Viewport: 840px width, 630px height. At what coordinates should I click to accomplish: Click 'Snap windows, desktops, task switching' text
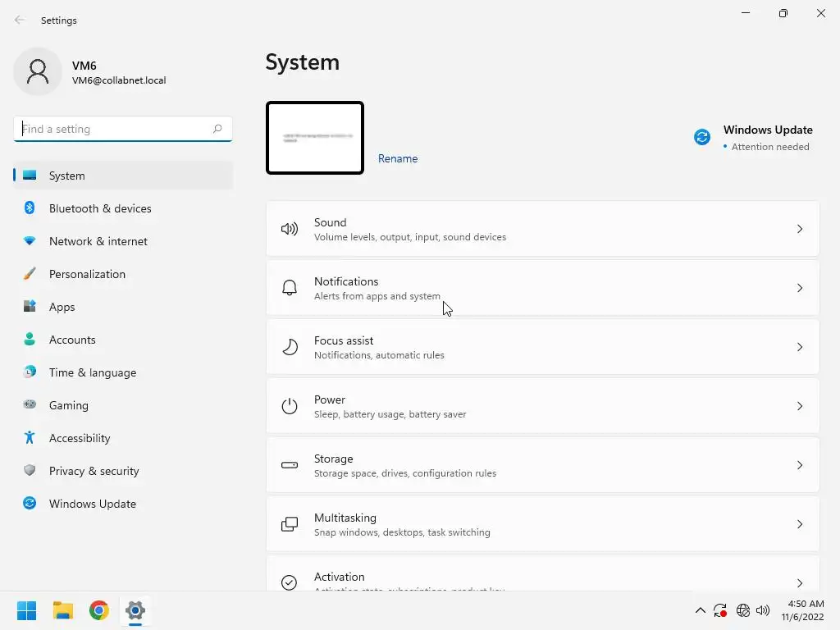click(402, 532)
